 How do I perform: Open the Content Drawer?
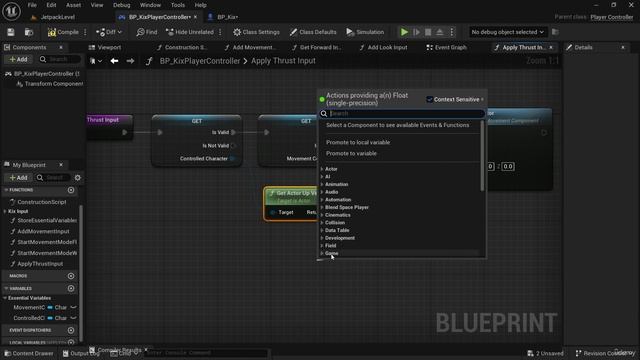click(x=29, y=353)
